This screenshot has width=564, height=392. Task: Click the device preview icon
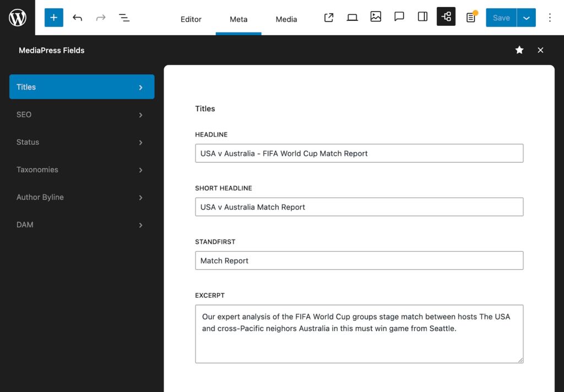352,17
